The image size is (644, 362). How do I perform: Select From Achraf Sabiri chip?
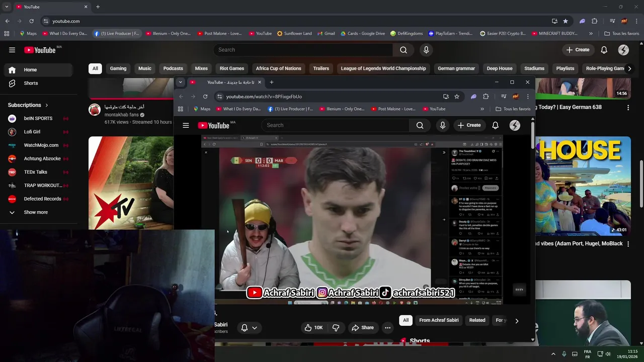(x=439, y=320)
